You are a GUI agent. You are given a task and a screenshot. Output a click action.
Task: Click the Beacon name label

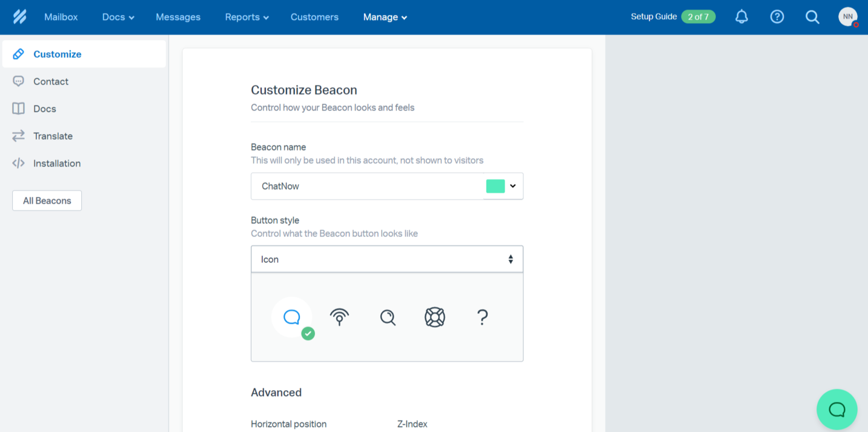coord(278,147)
